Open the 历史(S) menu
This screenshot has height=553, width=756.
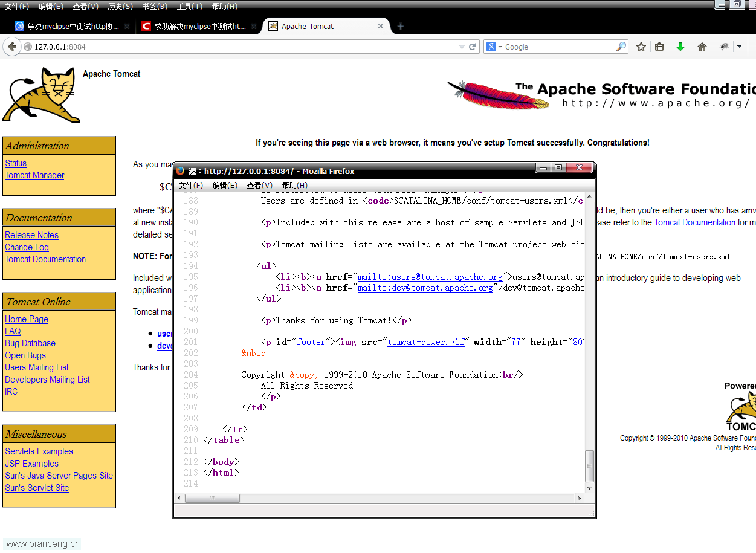tap(120, 7)
